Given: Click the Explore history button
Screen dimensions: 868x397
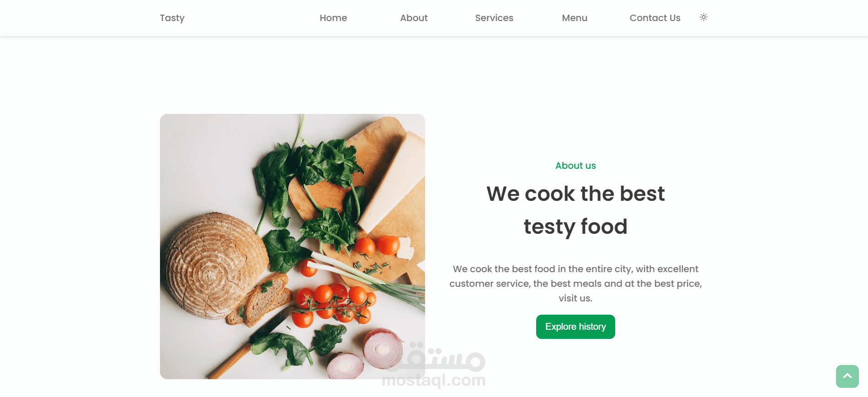Looking at the screenshot, I should click(x=575, y=327).
